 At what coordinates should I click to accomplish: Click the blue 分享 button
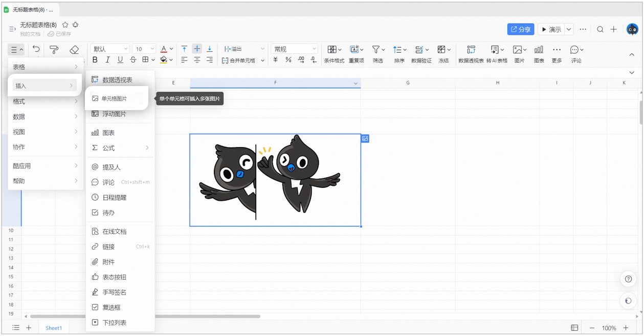(521, 30)
